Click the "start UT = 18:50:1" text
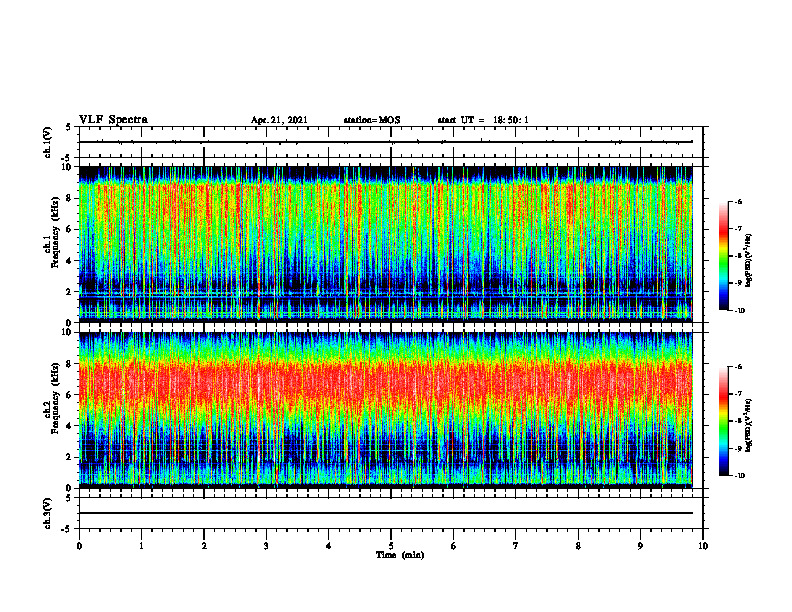 (x=483, y=120)
